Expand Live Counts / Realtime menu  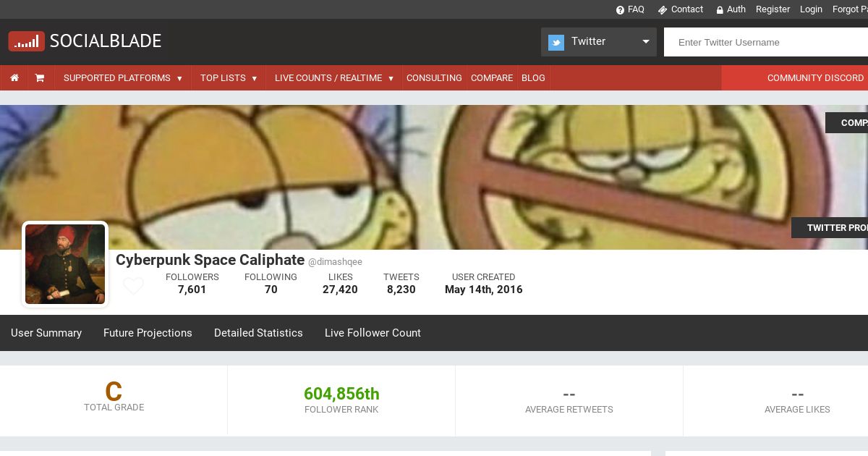(x=334, y=77)
